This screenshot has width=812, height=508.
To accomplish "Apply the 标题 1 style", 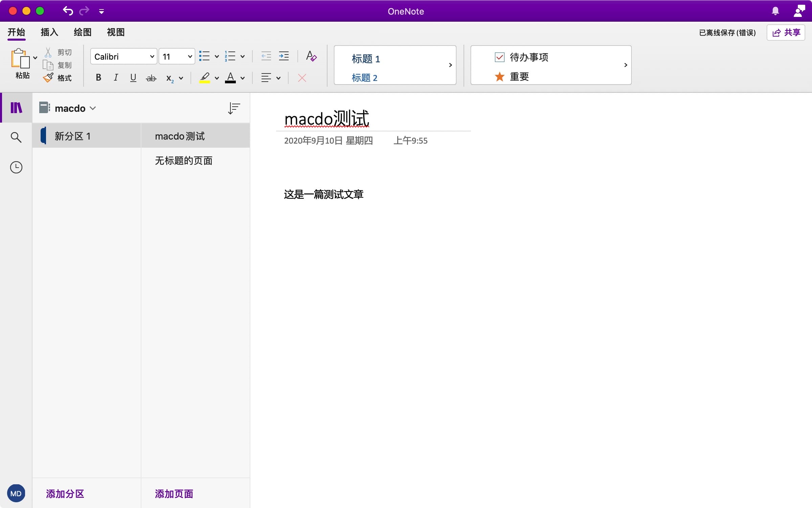I will (366, 59).
